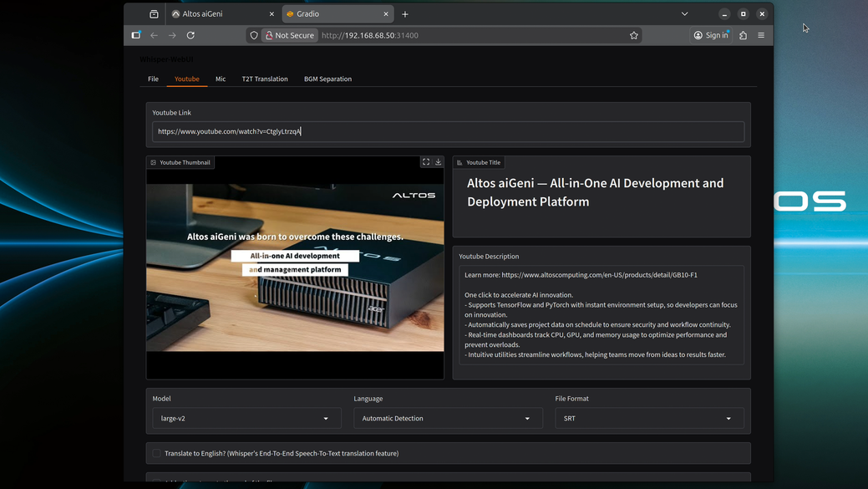Open the browser extensions icon

coord(743,35)
